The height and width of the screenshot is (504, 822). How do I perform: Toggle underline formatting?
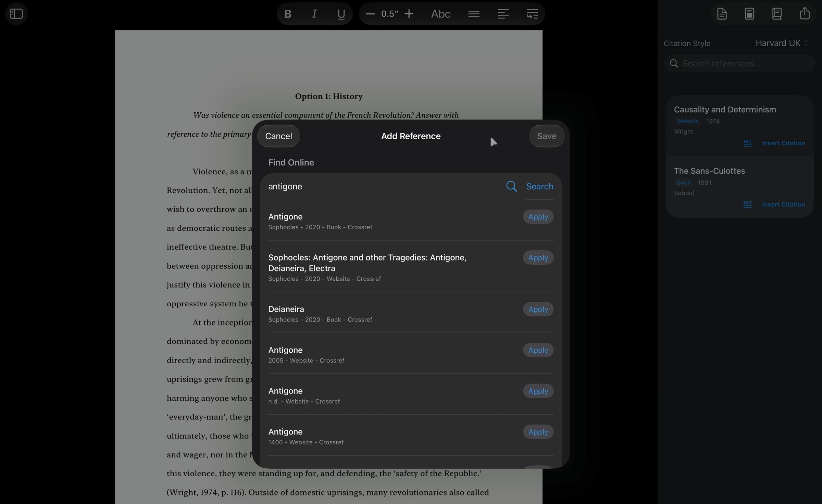[x=341, y=14]
